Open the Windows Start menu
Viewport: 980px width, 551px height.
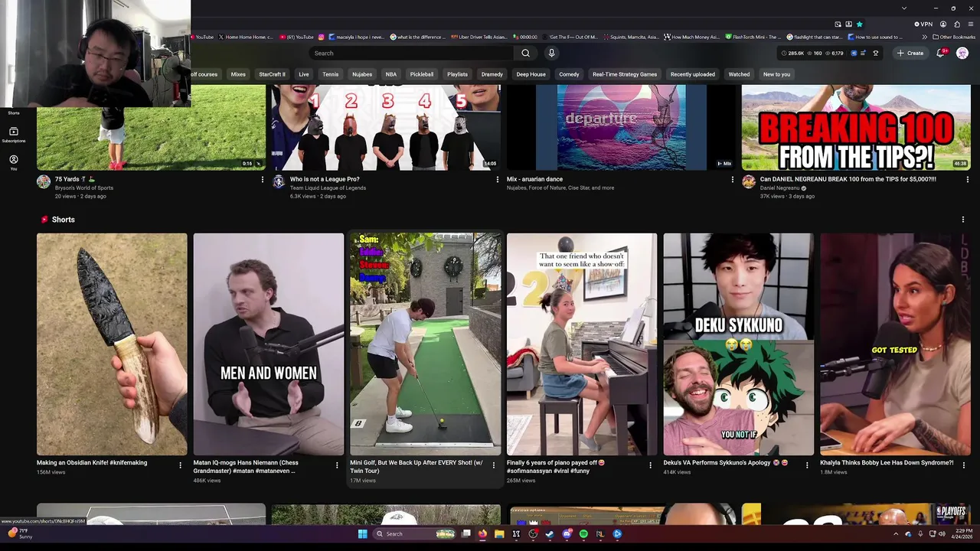[x=363, y=533]
